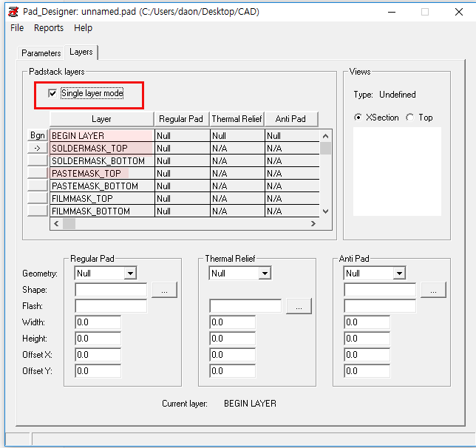The image size is (476, 448).
Task: Click Regular Pad Offset Y field
Action: pyautogui.click(x=98, y=371)
